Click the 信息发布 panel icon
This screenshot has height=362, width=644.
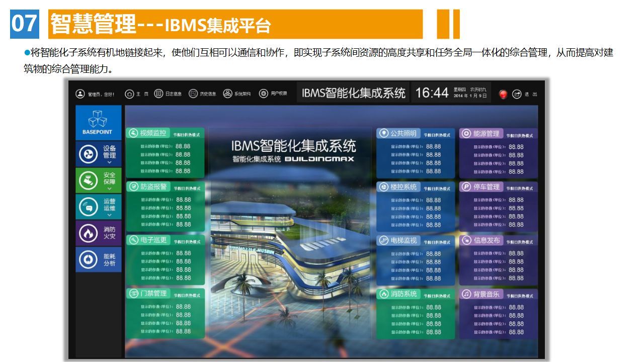pyautogui.click(x=466, y=240)
